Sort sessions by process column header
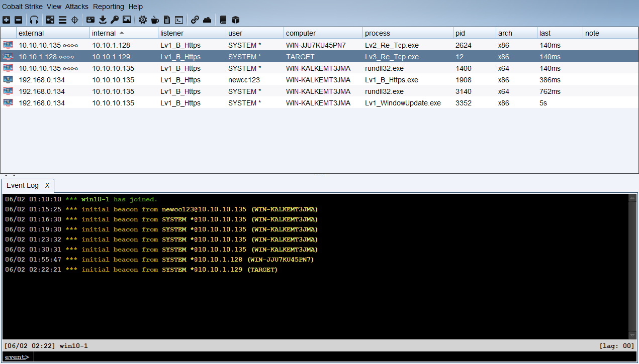Viewport: 639px width, 364px height. (x=408, y=33)
